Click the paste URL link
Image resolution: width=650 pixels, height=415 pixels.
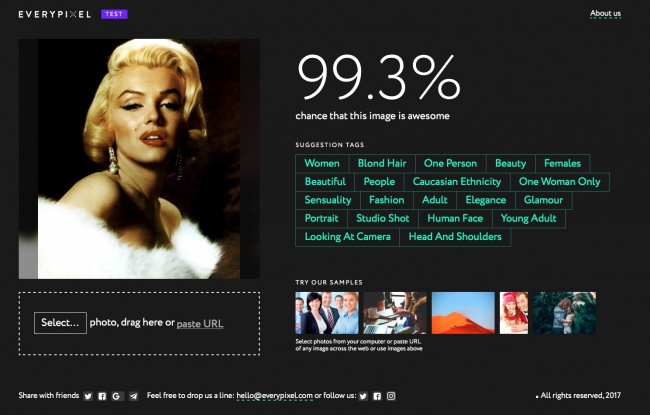tap(200, 323)
